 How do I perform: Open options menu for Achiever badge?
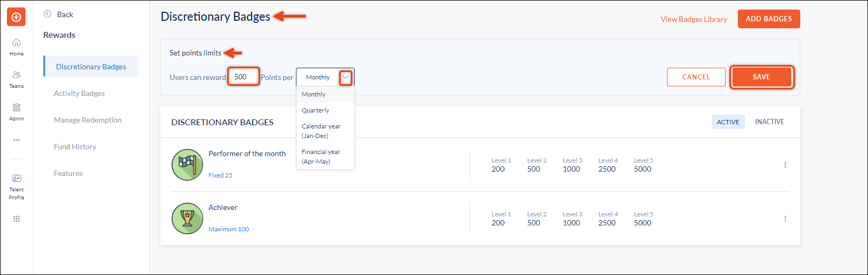tap(785, 219)
